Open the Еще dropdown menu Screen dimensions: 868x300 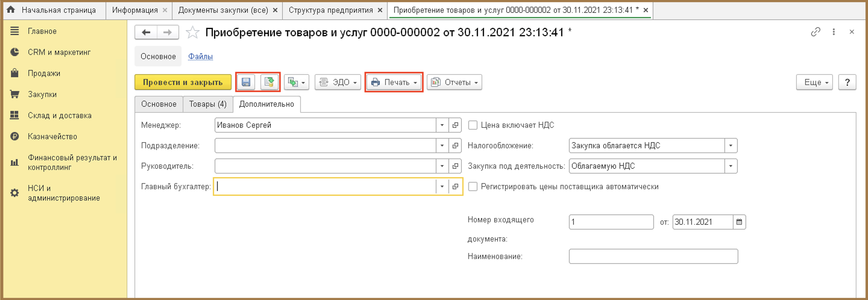click(814, 82)
